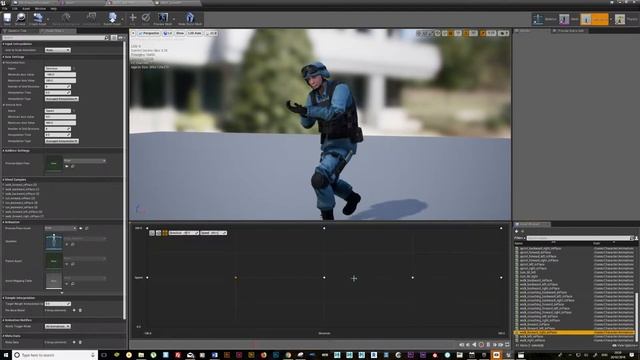Collapse the Axis Settings section
Viewport: 640px width, 360px height.
4,57
